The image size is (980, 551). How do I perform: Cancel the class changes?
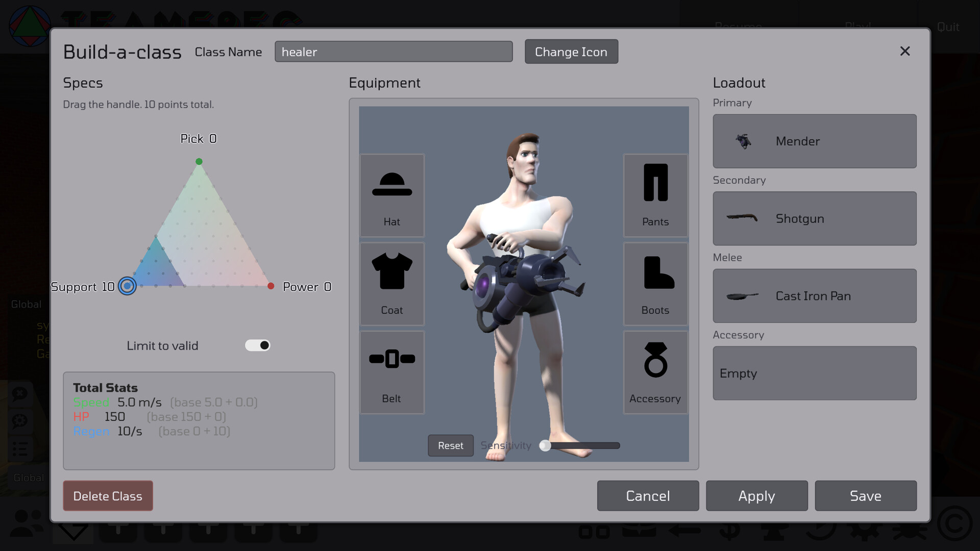coord(648,496)
